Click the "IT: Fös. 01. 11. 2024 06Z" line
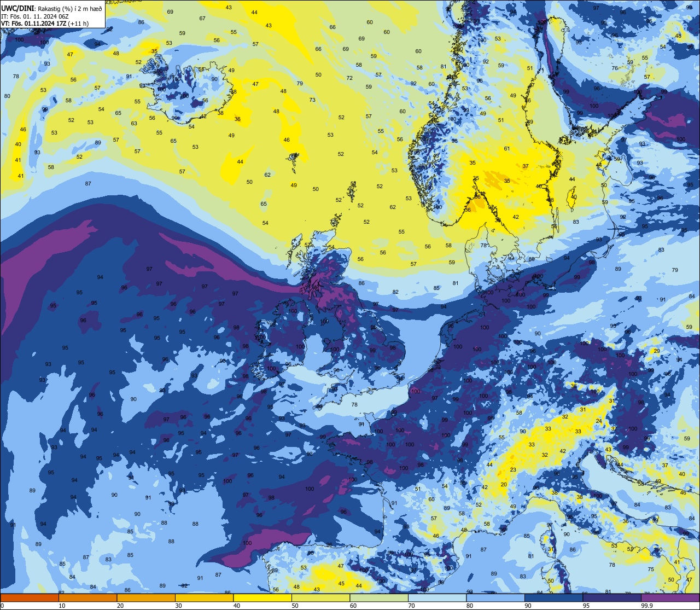Viewport: 700px width, 610px height. [34, 16]
